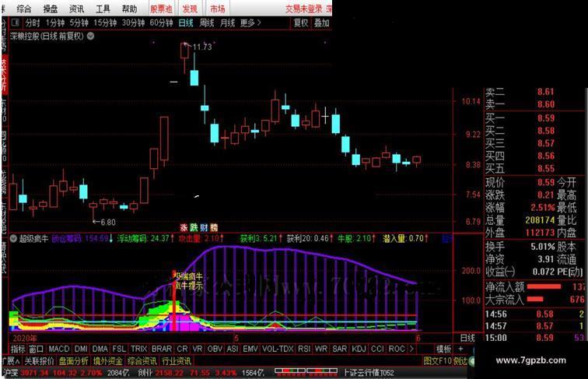Select the 月线 monthly period
Screen dimensions: 588x379
point(227,23)
